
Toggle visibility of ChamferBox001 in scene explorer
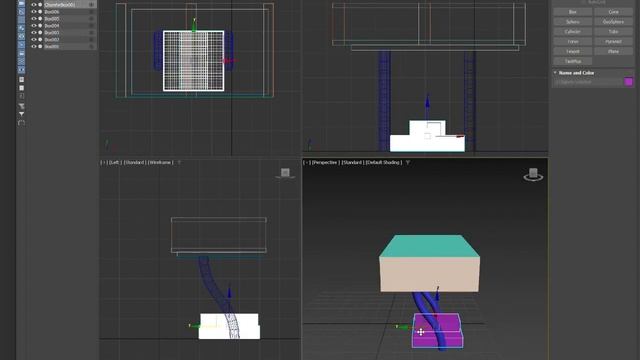[34, 5]
